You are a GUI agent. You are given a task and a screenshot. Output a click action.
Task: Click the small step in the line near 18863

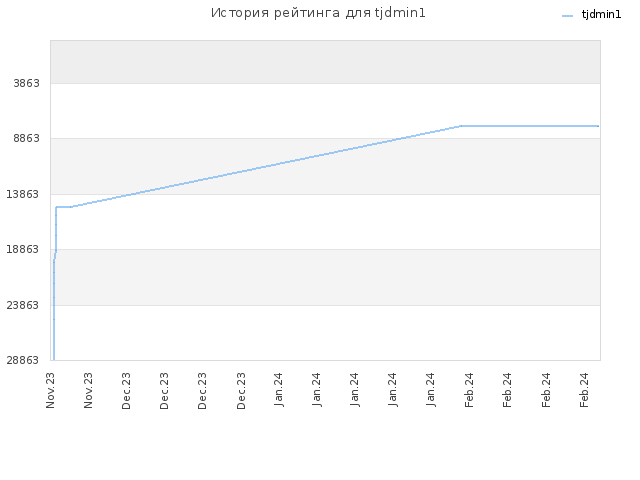pyautogui.click(x=55, y=255)
